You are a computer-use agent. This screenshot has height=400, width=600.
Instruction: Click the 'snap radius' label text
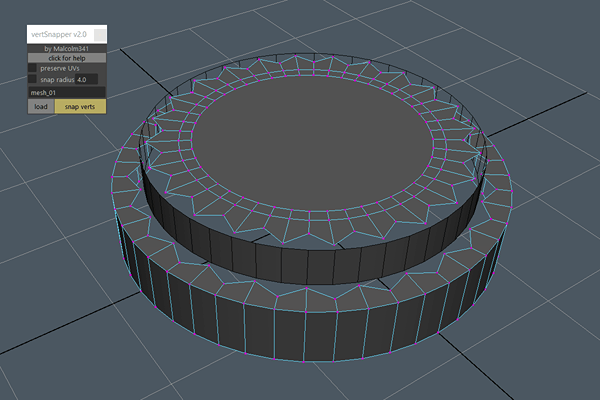(57, 79)
